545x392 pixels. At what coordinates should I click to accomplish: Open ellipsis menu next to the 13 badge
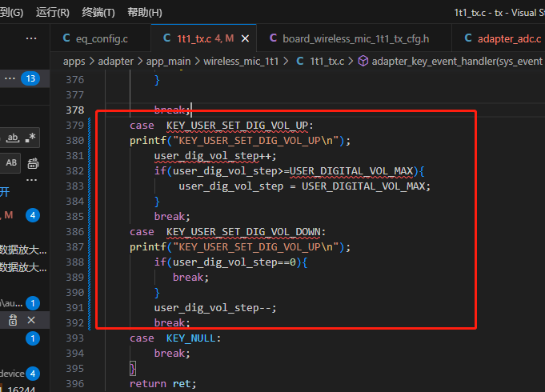click(x=10, y=78)
